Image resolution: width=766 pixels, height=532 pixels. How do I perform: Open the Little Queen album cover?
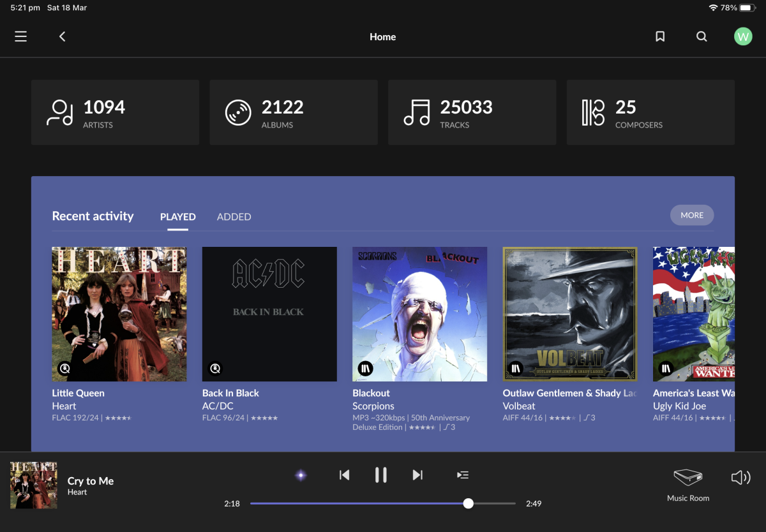pos(119,314)
